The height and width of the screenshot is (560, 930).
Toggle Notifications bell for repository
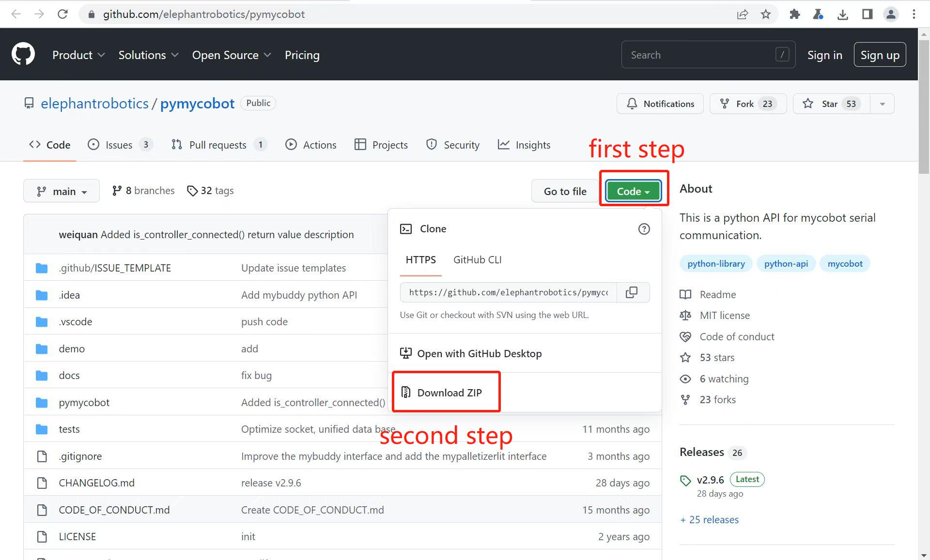point(660,104)
